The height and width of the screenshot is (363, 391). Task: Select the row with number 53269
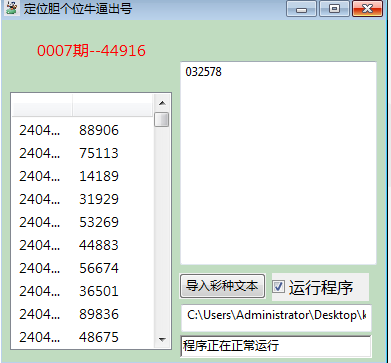click(82, 222)
